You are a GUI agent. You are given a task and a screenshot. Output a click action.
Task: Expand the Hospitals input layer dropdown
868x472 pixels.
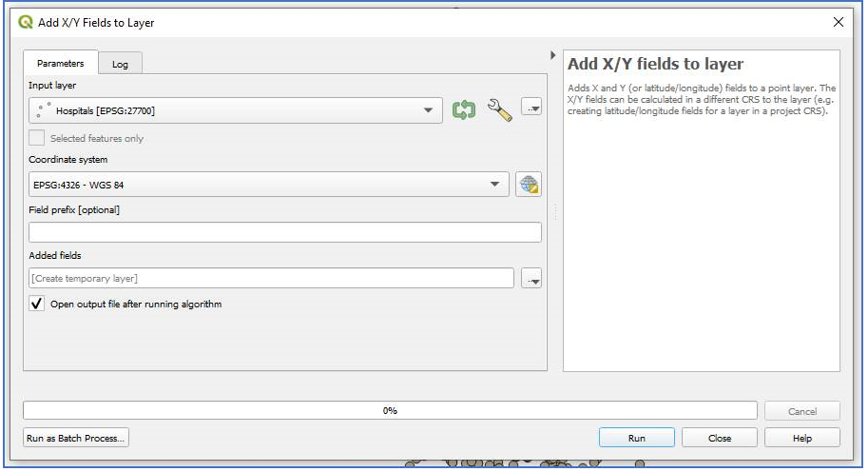[x=236, y=110]
